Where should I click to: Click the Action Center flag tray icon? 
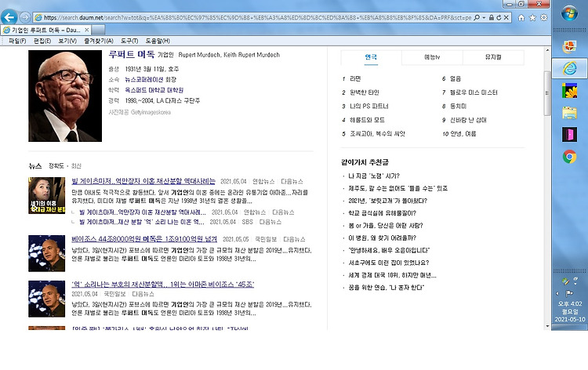point(569,293)
